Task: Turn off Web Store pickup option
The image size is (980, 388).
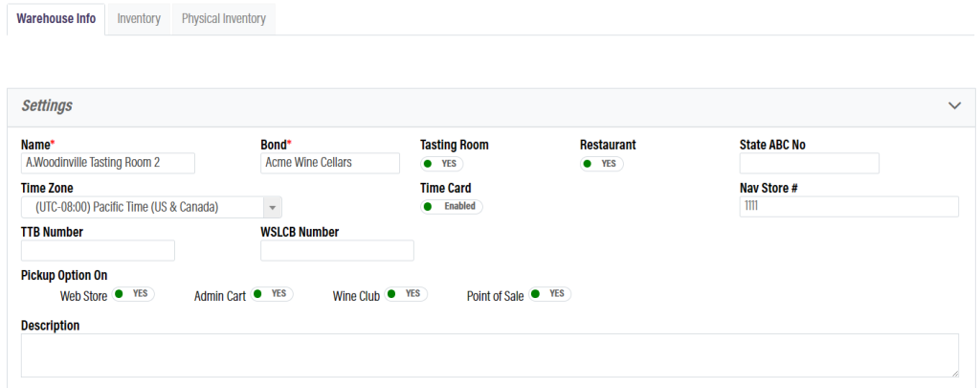Action: click(x=133, y=294)
